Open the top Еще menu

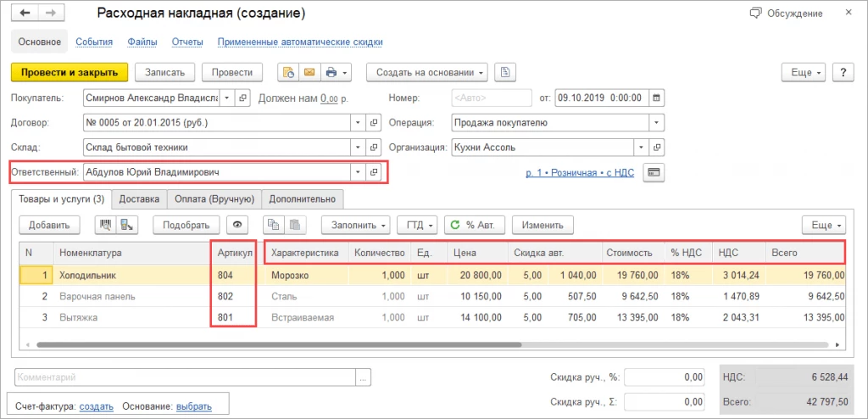coord(804,73)
